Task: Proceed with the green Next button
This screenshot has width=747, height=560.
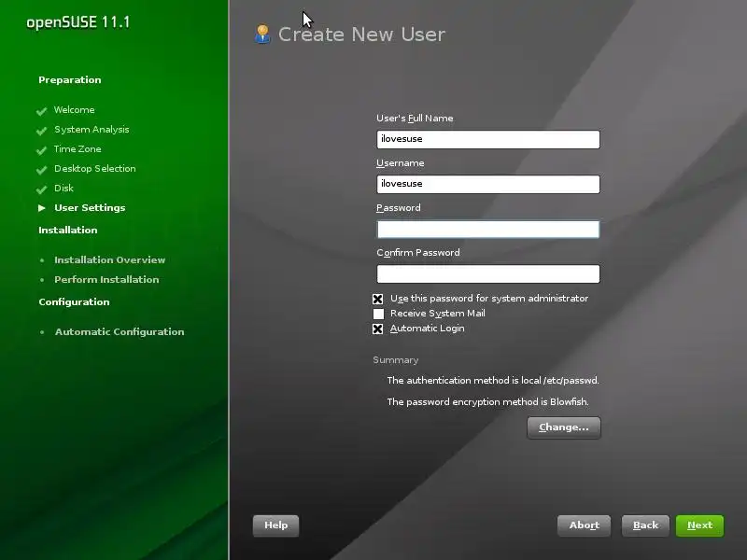Action: (x=699, y=525)
